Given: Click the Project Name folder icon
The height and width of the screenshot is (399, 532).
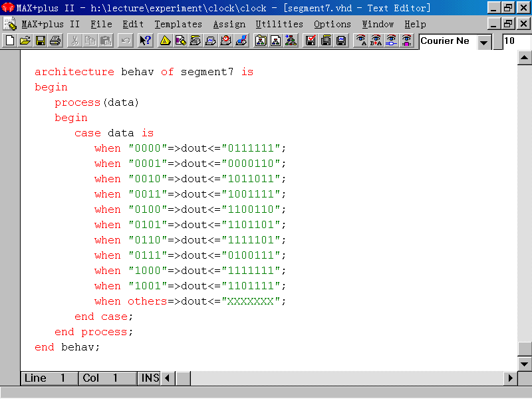Looking at the screenshot, I should (261, 41).
